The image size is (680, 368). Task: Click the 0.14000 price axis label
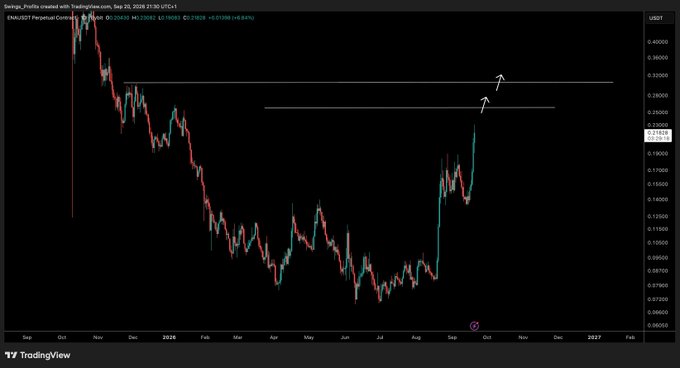point(657,200)
